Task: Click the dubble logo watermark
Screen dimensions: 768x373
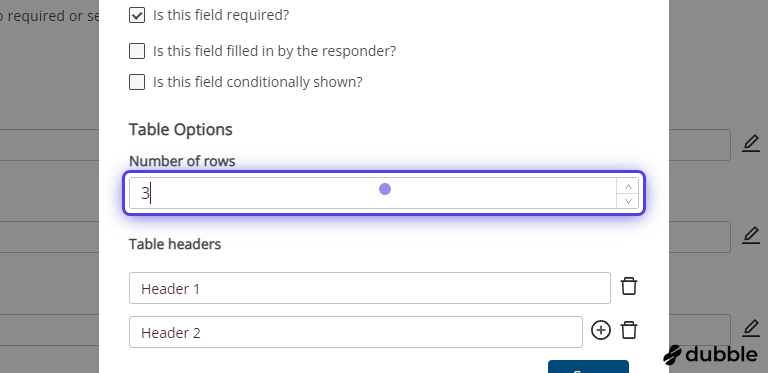Action: pos(710,354)
